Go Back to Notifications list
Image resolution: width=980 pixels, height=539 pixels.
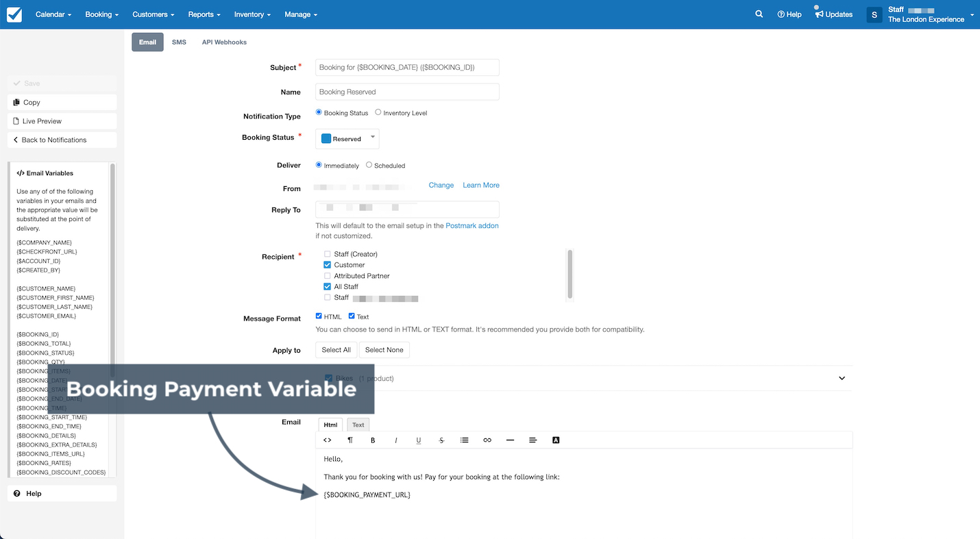pyautogui.click(x=62, y=140)
